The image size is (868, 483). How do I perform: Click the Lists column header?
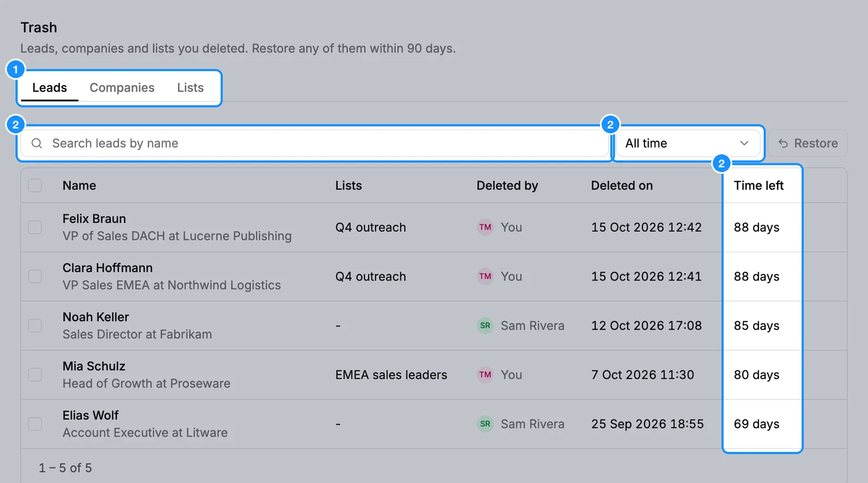348,186
